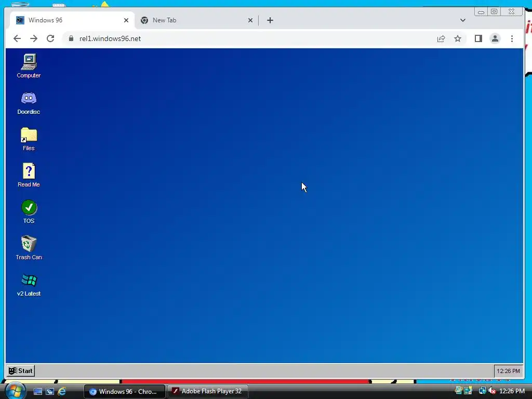Screen dimensions: 532x399
Task: Launch the Doordisc desktop icon
Action: point(29,103)
